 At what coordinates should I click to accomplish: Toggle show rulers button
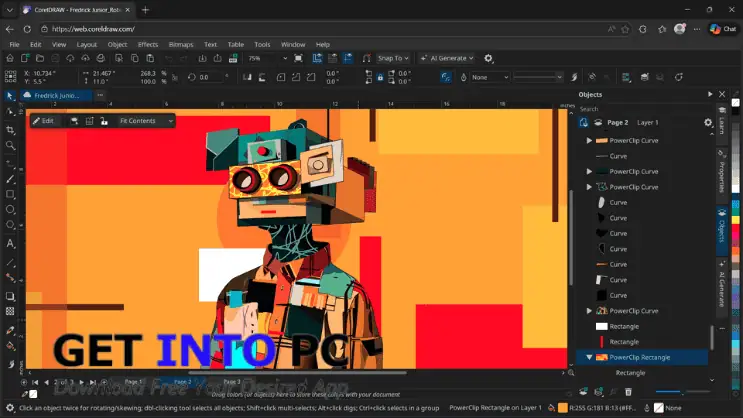click(317, 58)
